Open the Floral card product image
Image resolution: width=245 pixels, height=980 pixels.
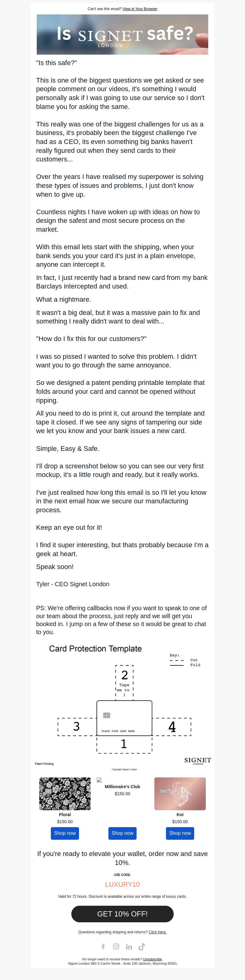65,794
